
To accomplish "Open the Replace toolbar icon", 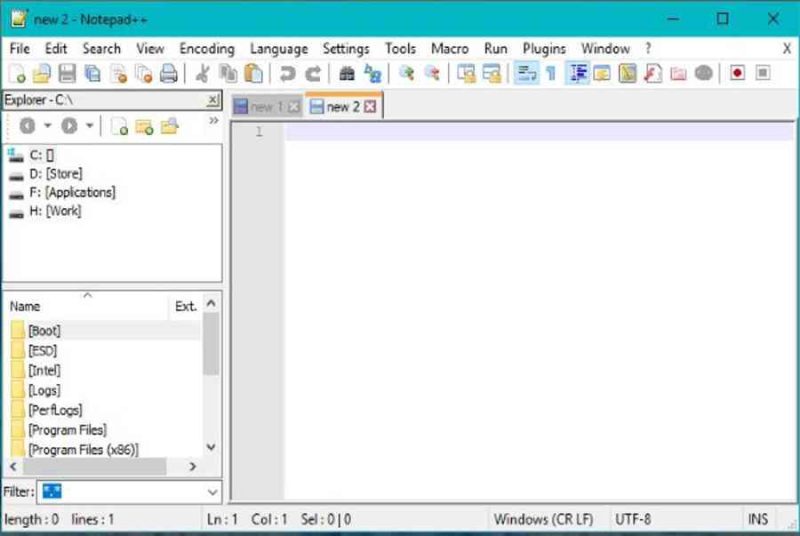I will 372,73.
